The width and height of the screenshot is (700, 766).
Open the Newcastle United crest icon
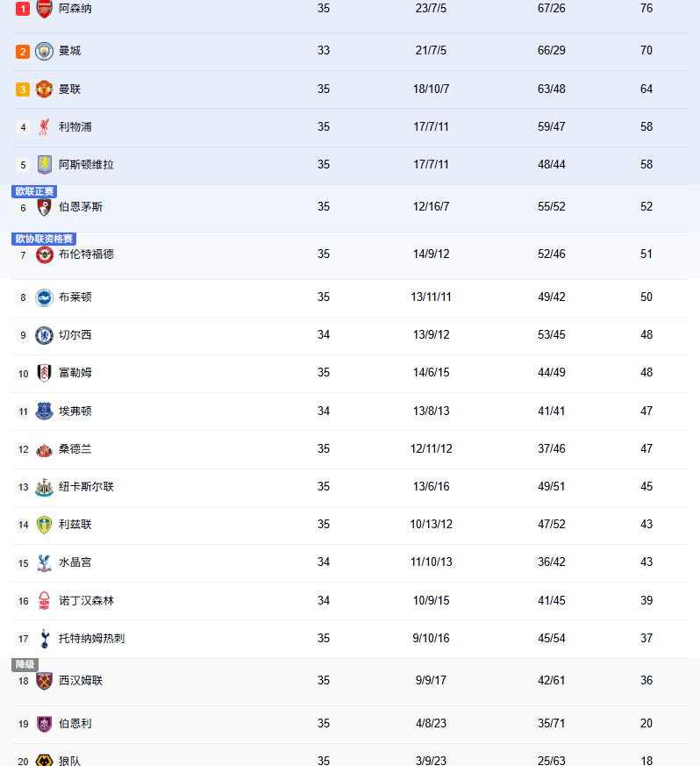point(44,487)
